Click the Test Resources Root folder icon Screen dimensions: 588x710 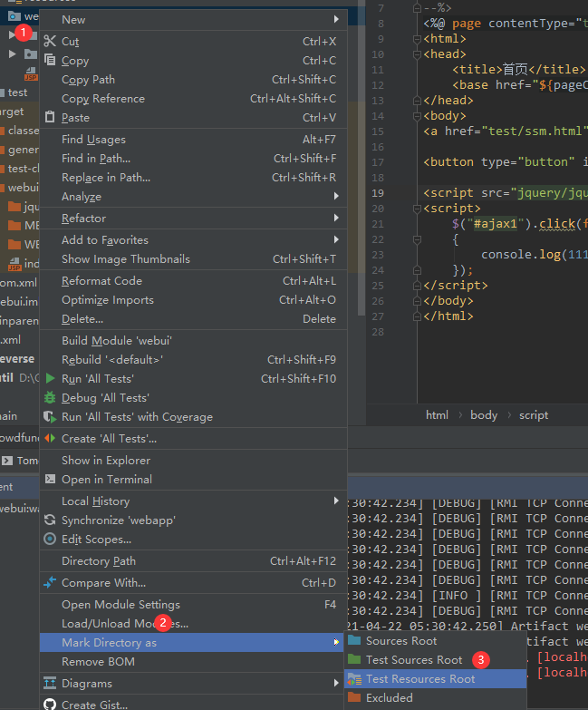click(x=354, y=679)
